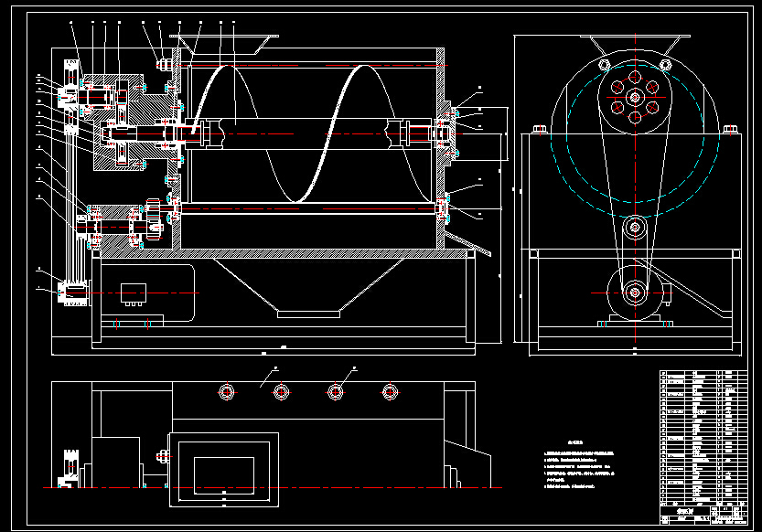
Task: Select the belt tensioner wheel in side view
Action: pos(635,228)
